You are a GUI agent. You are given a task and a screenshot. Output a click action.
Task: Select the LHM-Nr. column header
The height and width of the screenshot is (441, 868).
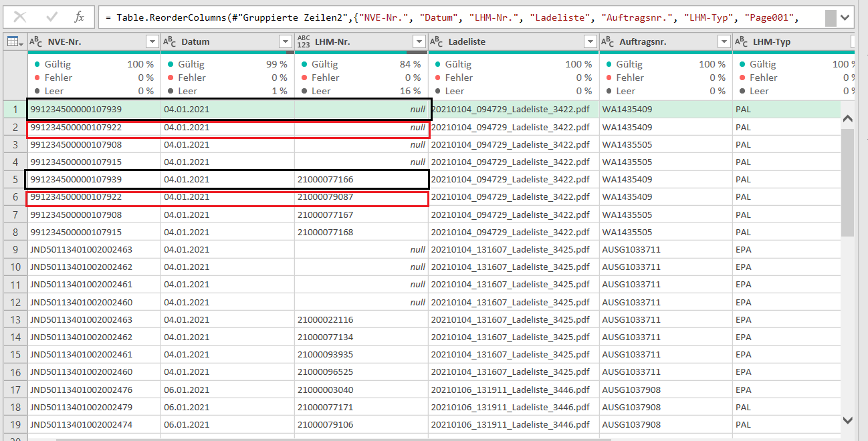point(362,41)
